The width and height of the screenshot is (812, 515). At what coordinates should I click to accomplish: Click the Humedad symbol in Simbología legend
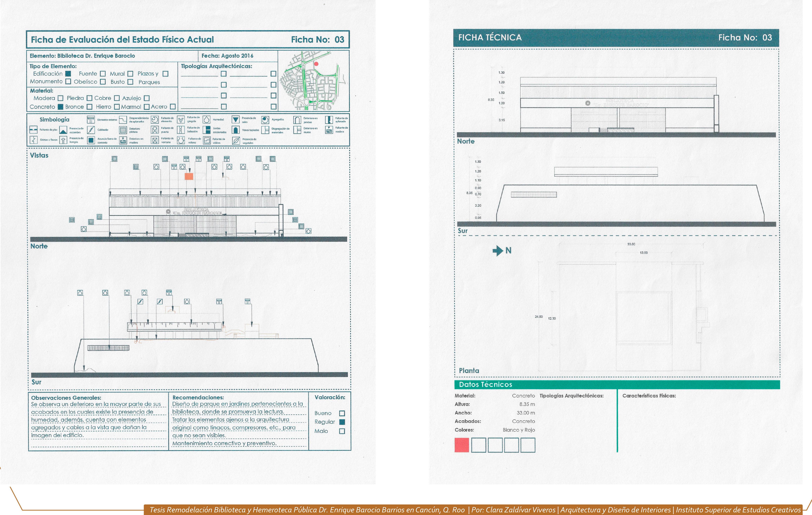click(x=206, y=119)
